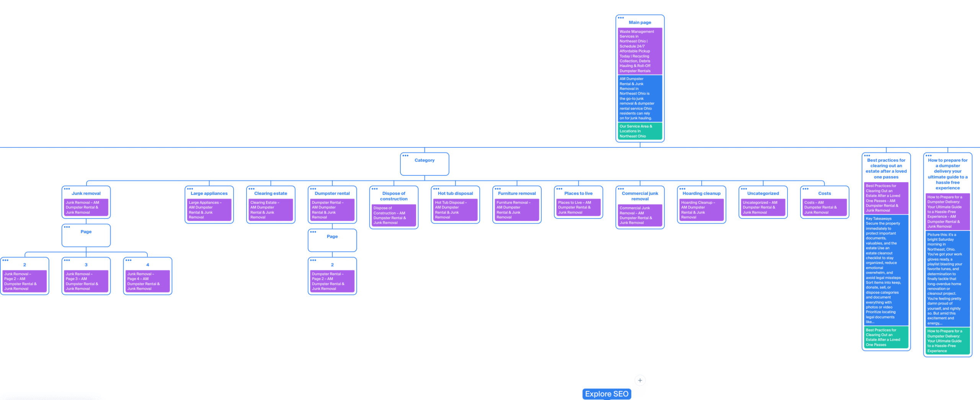Screen dimensions: 980x400
Task: Open the three-dot menu on Main page node
Action: [621, 17]
